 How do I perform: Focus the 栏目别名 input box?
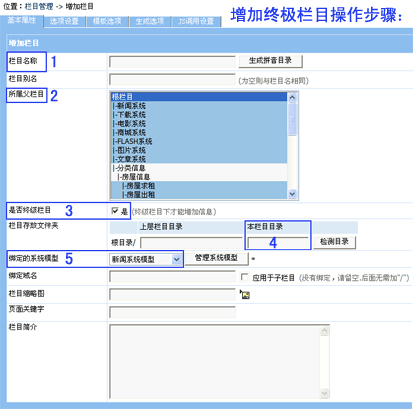172,80
